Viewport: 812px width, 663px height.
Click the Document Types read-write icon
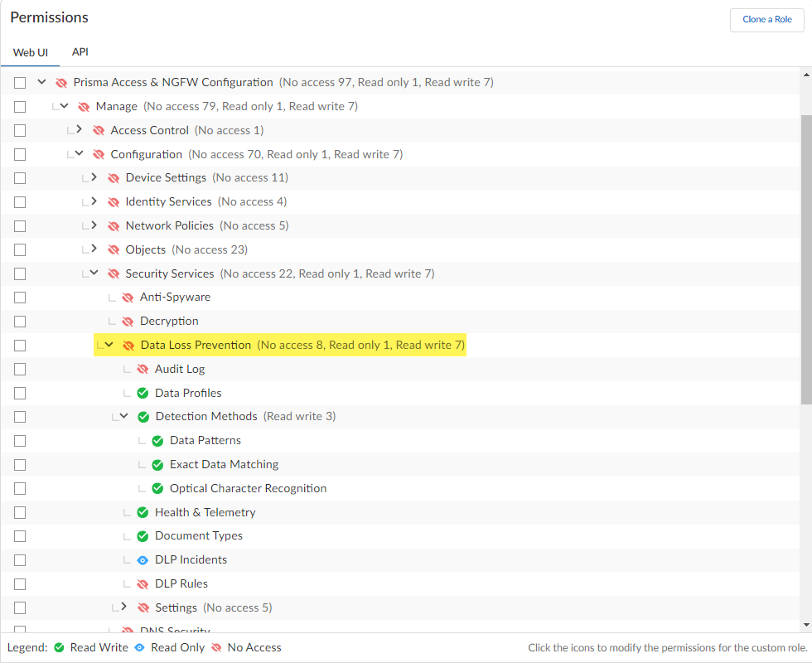(143, 536)
